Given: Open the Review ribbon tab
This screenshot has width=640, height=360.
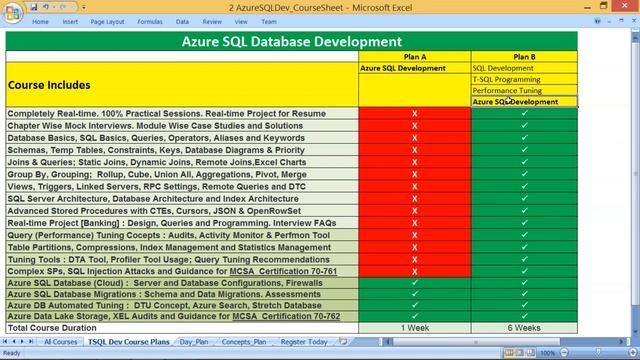Looking at the screenshot, I should tap(212, 22).
